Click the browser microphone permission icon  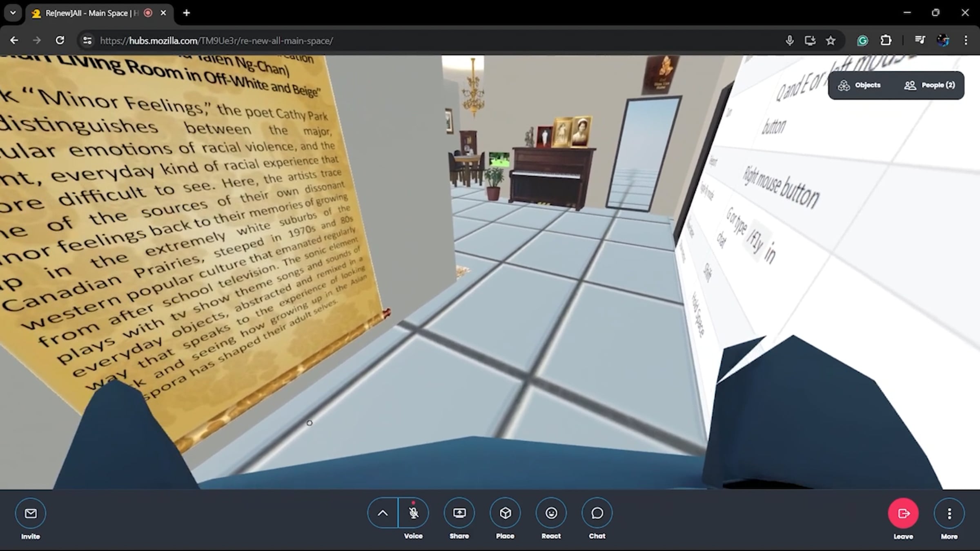789,40
